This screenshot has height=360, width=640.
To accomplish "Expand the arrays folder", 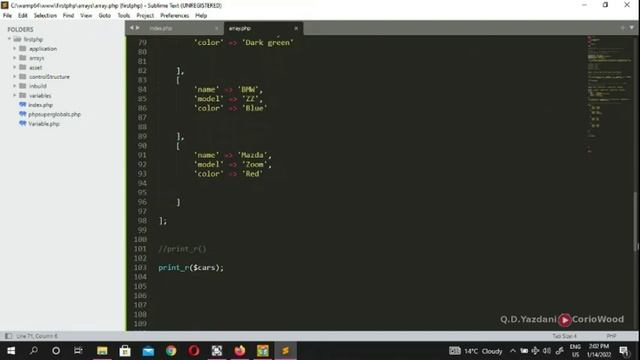I will tap(14, 58).
